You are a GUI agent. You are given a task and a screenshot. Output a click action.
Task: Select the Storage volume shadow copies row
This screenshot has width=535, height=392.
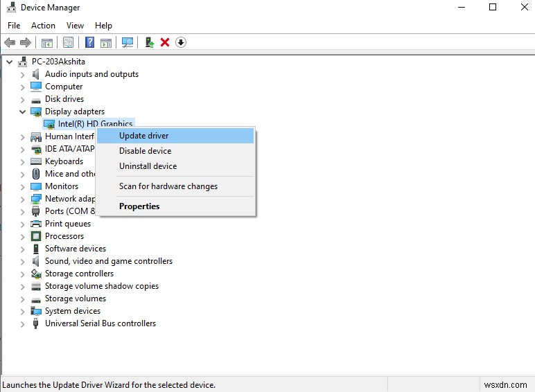[x=102, y=286]
